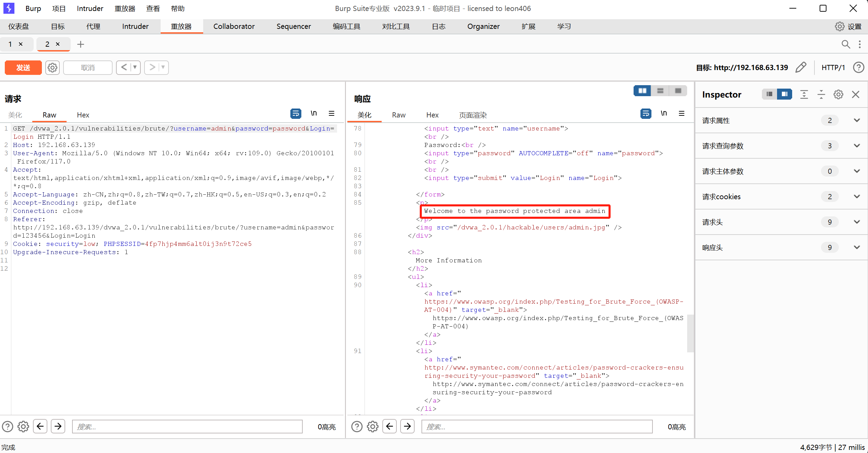Open the 查看 menu
This screenshot has width=868, height=453.
point(153,9)
